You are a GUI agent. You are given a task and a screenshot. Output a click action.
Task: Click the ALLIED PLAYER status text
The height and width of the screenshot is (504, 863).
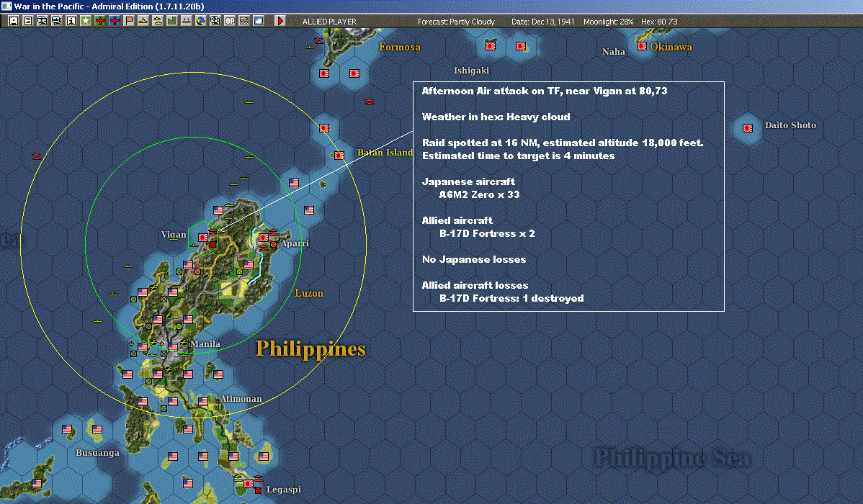(x=329, y=22)
